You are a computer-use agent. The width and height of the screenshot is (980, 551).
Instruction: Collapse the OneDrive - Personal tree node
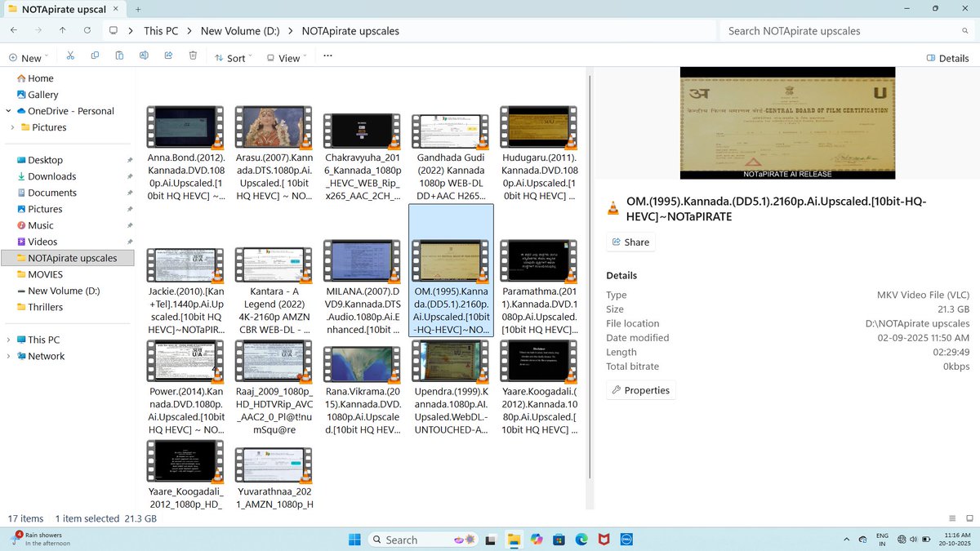[9, 111]
